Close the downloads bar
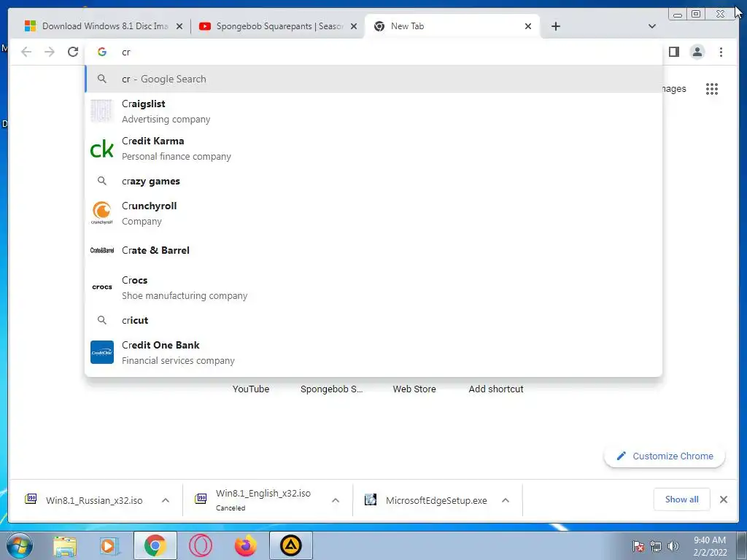Viewport: 747px width, 560px height. 723,499
